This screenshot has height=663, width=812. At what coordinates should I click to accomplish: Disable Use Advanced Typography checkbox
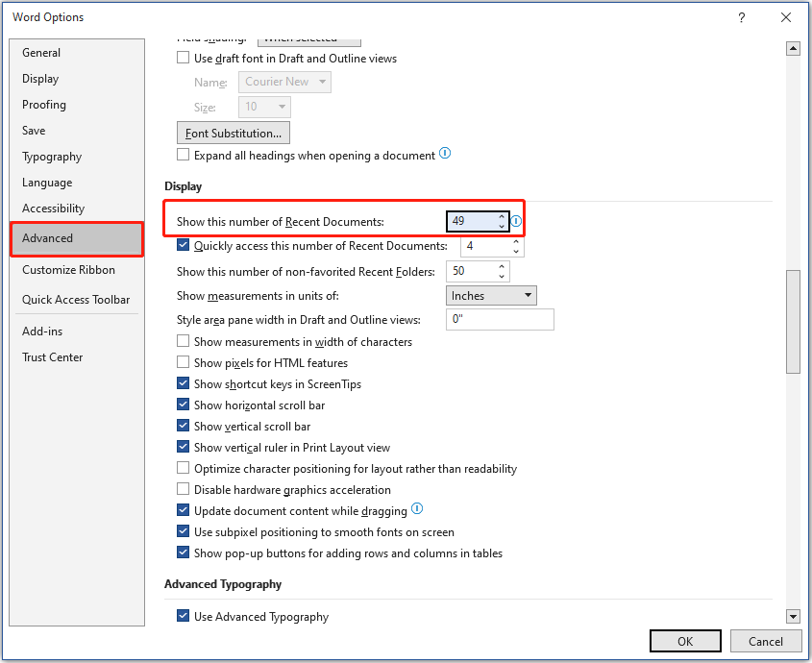click(x=183, y=616)
